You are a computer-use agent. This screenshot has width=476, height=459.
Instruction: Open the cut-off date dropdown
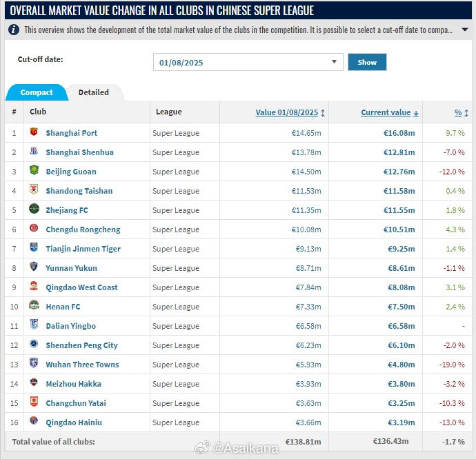pos(248,62)
